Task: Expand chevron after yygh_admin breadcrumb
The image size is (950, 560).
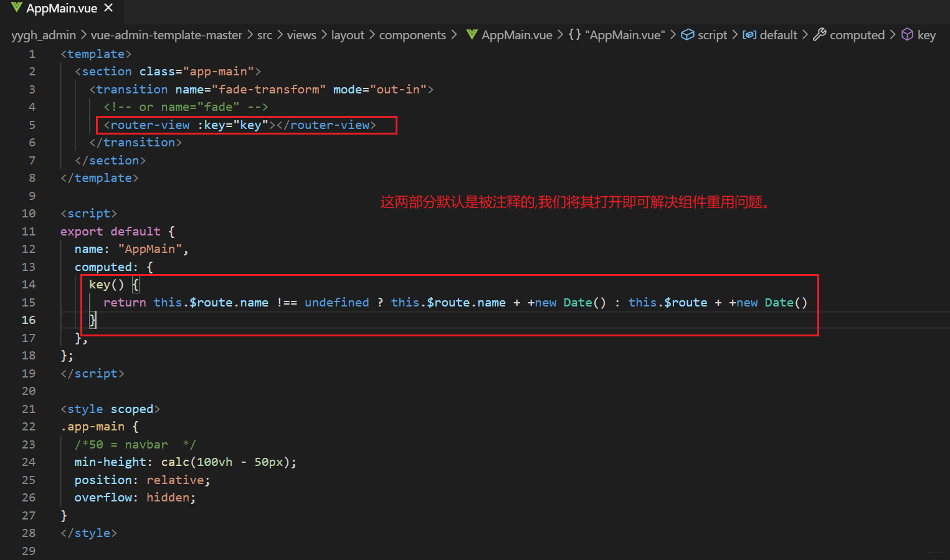Action: [83, 35]
